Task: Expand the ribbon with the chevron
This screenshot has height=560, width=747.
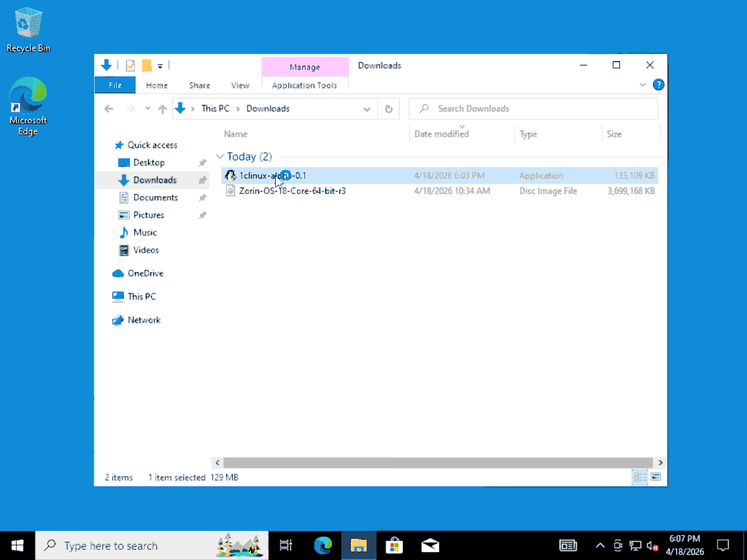Action: point(642,85)
